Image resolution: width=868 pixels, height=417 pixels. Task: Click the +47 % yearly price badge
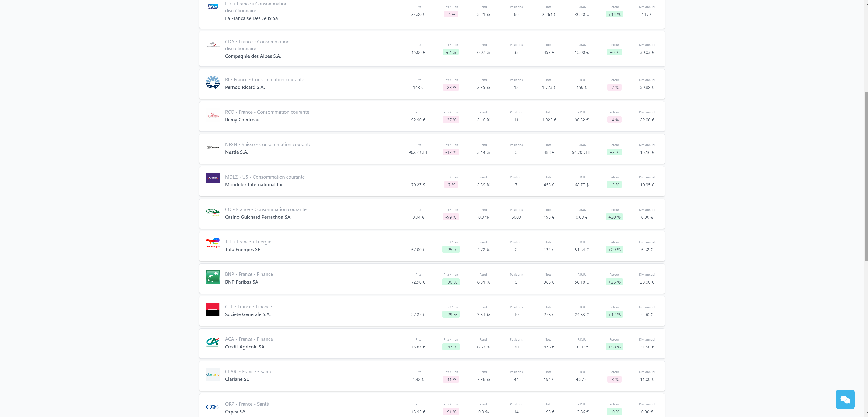coord(450,347)
